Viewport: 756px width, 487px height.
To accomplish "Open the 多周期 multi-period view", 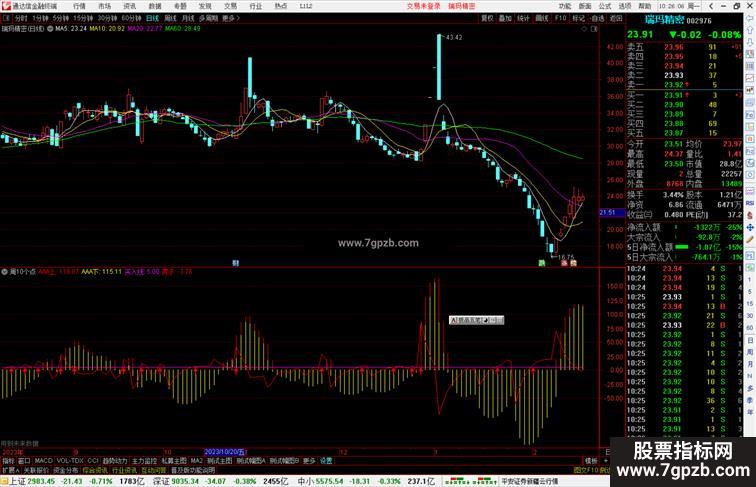I will point(208,18).
